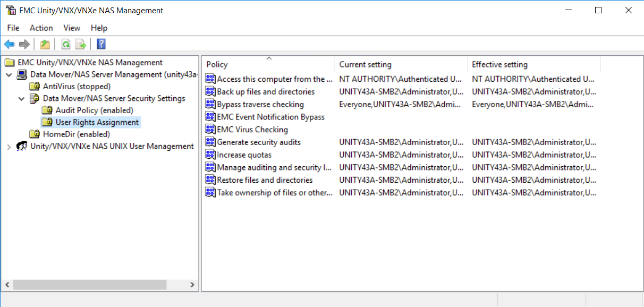This screenshot has height=307, width=644.
Task: Click the Help toolbar icon
Action: point(101,44)
